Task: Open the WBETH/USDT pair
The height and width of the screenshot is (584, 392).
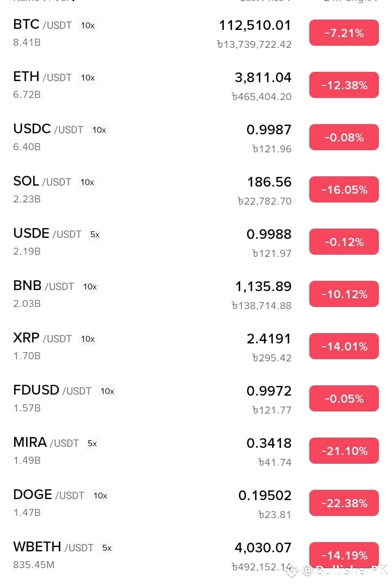Action: [196, 556]
